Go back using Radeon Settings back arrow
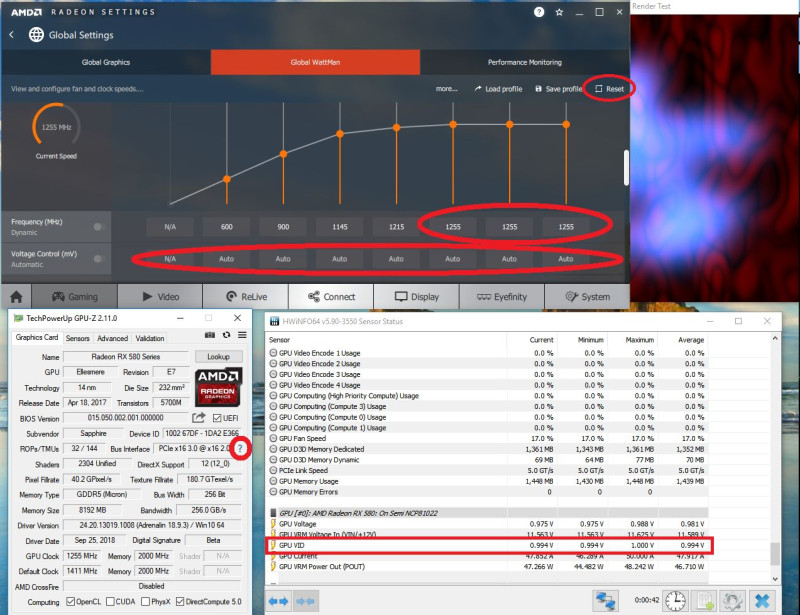Viewport: 800px width, 615px height. click(x=12, y=35)
